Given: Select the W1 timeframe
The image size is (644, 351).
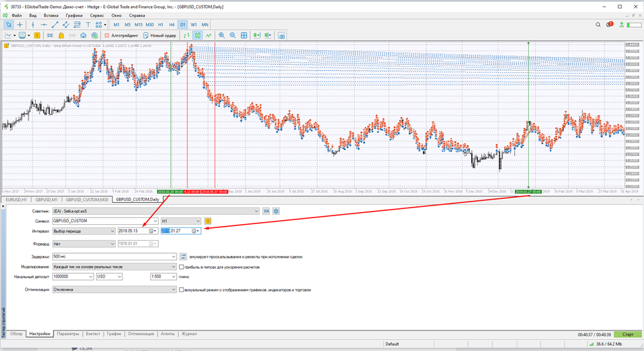Looking at the screenshot, I should pos(194,24).
